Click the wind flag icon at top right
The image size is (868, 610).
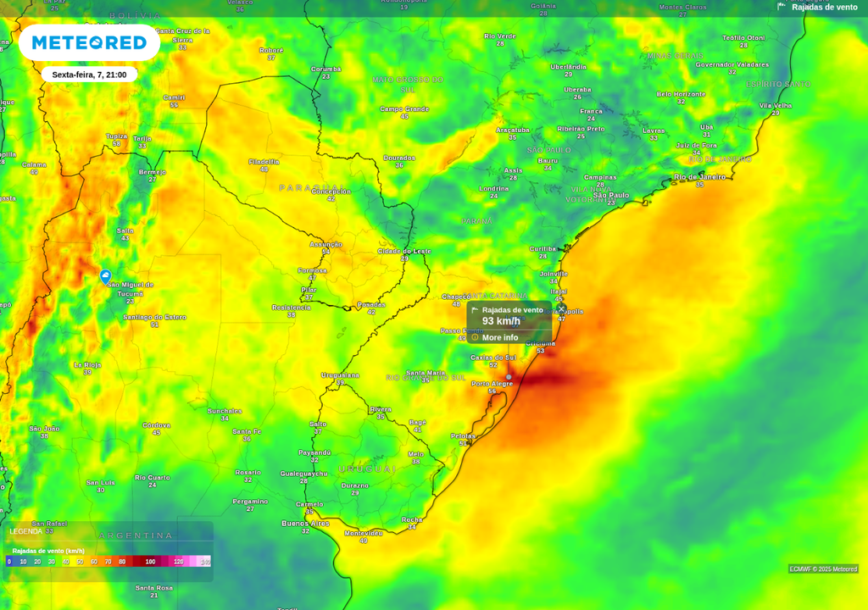tap(782, 7)
